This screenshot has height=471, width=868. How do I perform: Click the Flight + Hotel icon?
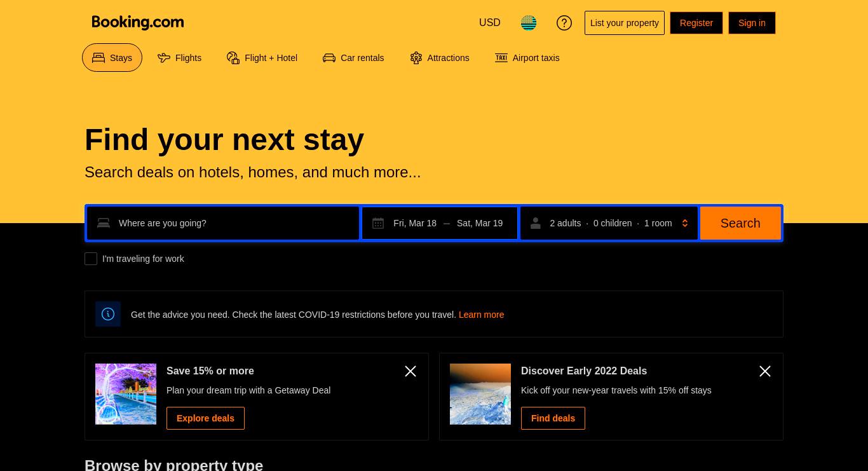pos(233,58)
